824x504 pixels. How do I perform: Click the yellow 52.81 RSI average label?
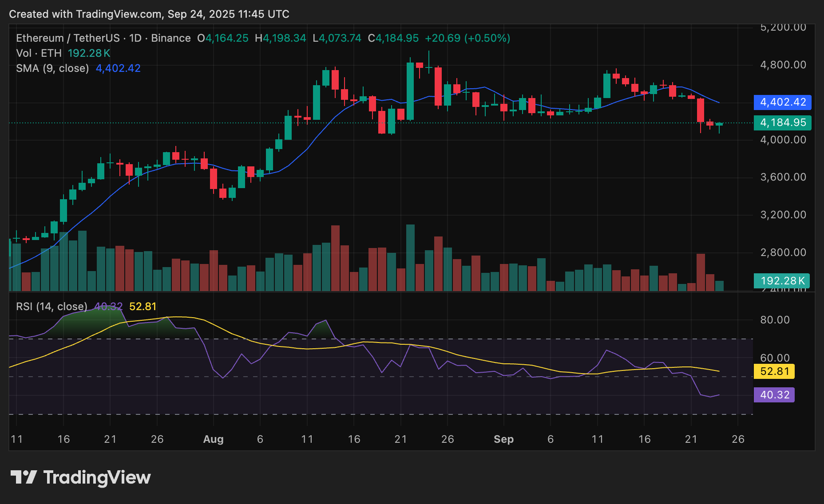[774, 372]
